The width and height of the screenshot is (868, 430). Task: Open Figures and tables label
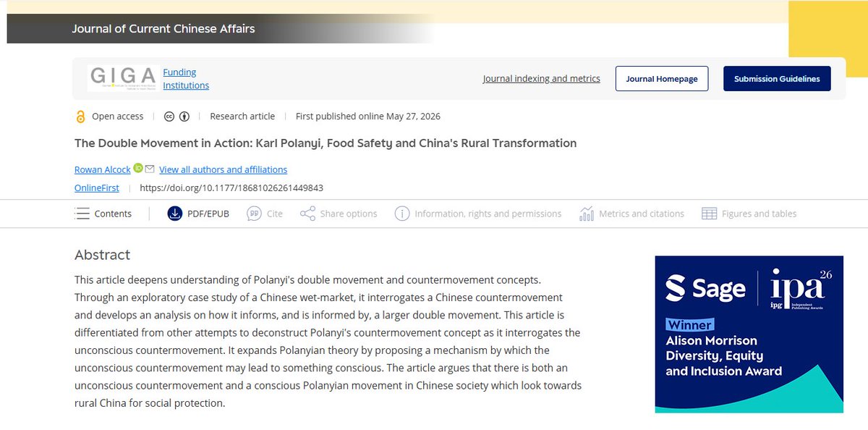tap(759, 214)
